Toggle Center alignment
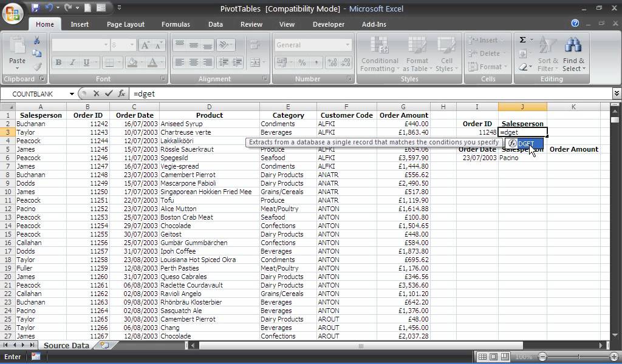 (x=194, y=62)
